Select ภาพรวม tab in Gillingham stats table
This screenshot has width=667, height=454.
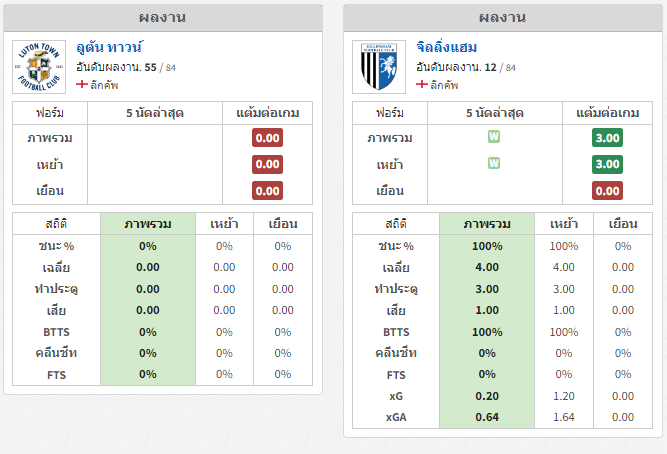[487, 224]
